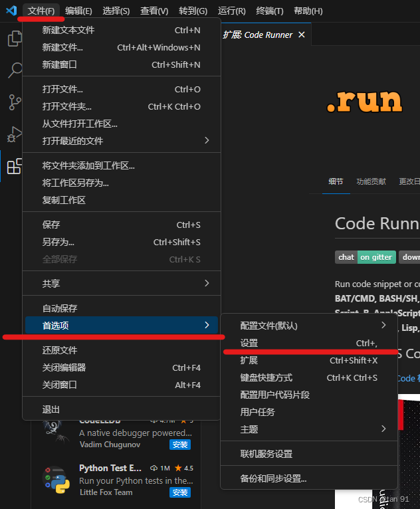This screenshot has height=509, width=420.
Task: Open 设置 from preferences submenu
Action: pos(309,343)
